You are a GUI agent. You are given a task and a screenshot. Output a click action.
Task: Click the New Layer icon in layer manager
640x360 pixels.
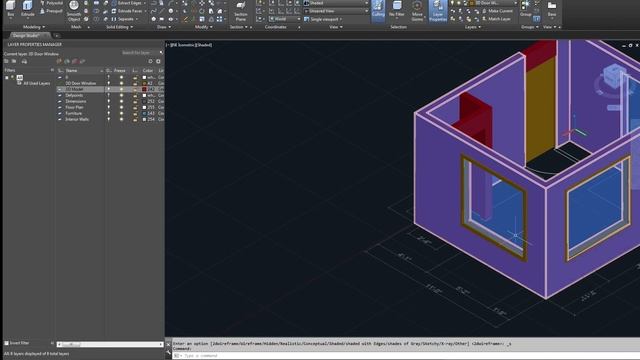pyautogui.click(x=59, y=61)
